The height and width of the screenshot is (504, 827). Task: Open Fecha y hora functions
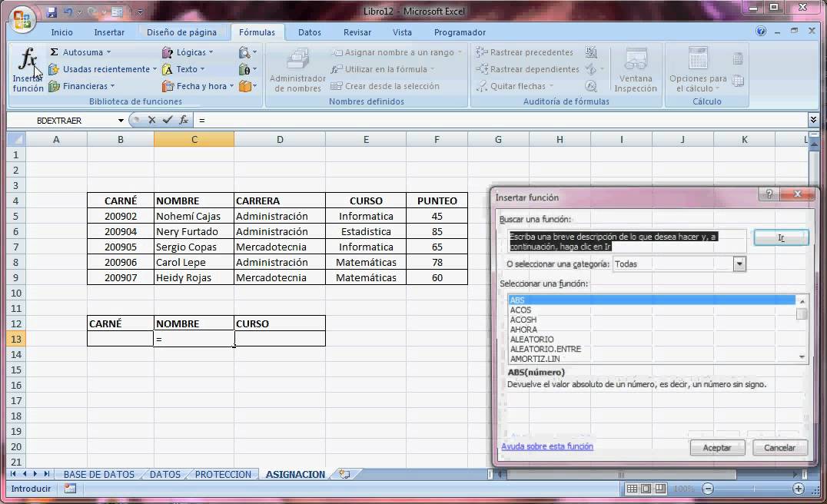click(198, 86)
